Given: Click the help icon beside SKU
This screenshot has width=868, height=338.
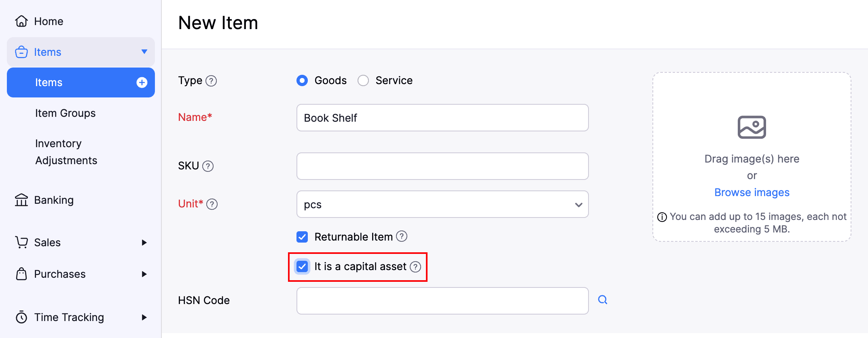Looking at the screenshot, I should point(208,166).
